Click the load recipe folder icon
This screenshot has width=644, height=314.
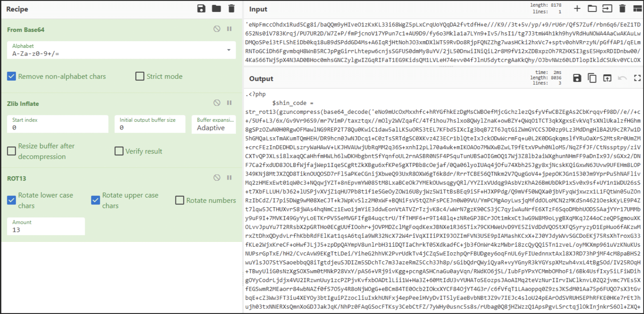(x=216, y=9)
